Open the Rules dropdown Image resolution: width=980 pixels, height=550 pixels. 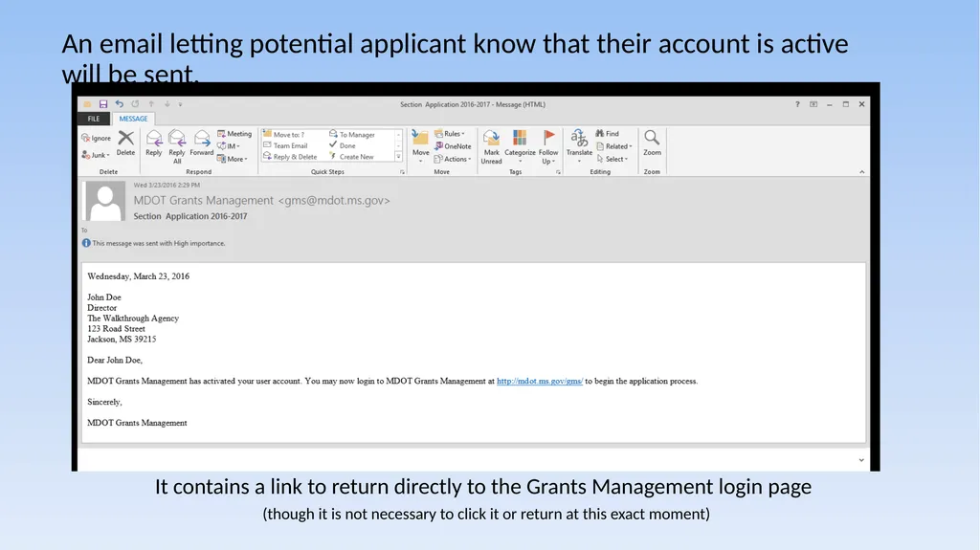point(450,134)
